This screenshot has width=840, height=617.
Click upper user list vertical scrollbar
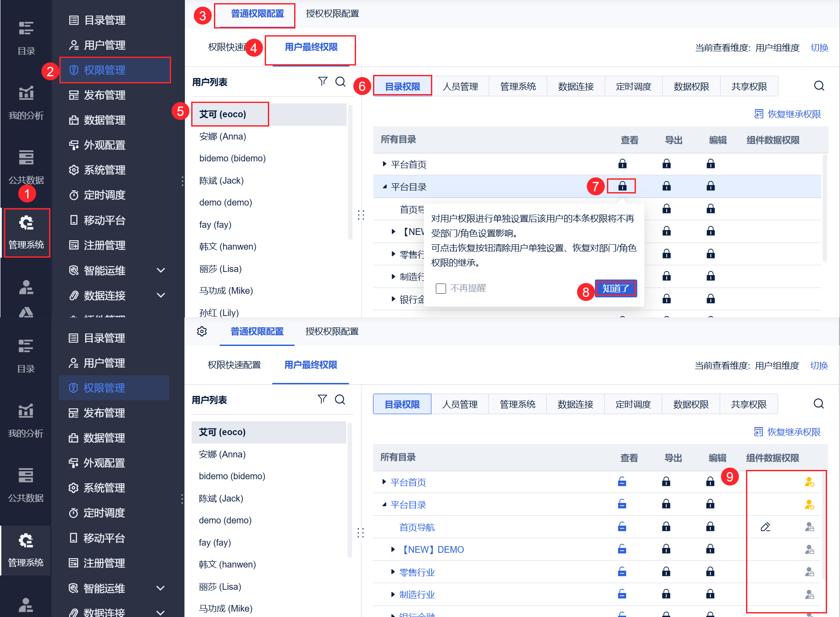click(350, 172)
